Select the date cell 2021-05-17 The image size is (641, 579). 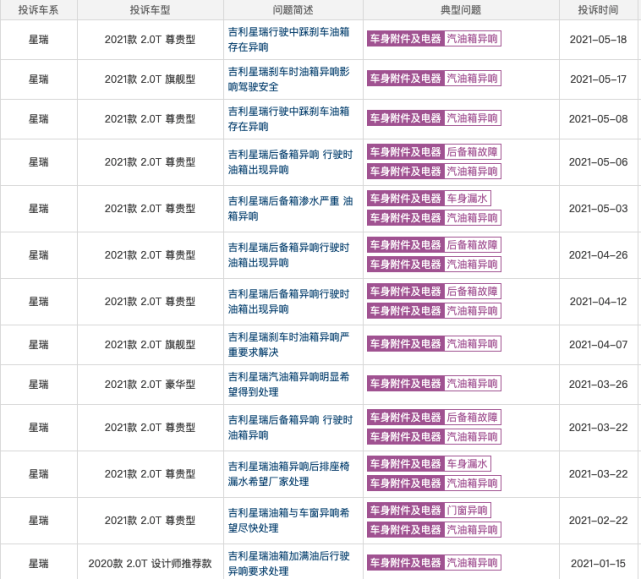coord(598,79)
